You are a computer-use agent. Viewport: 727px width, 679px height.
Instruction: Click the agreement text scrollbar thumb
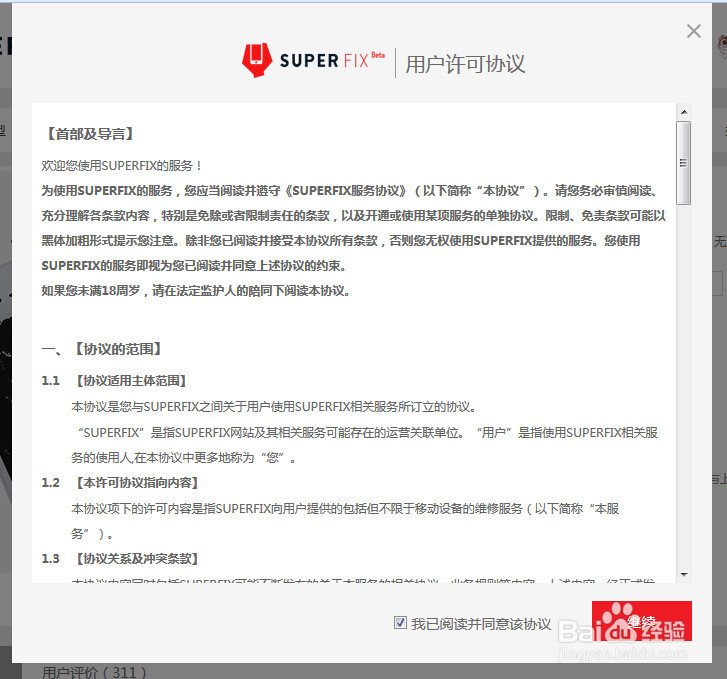pos(683,163)
